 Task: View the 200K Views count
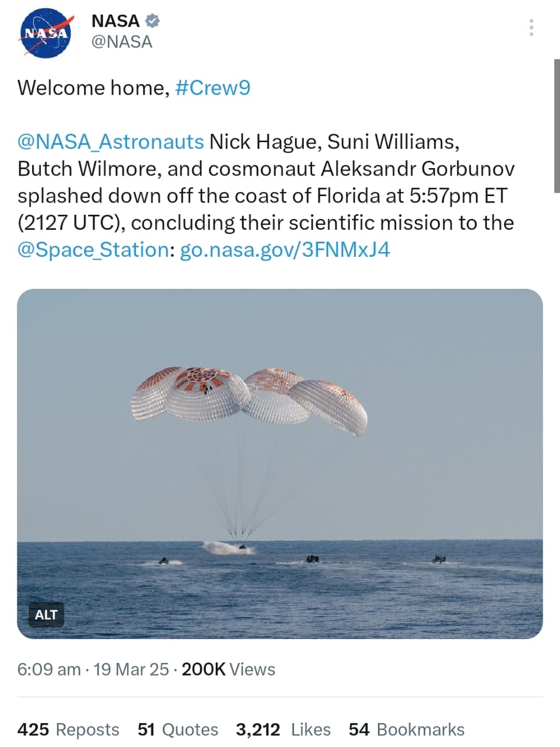click(x=229, y=669)
